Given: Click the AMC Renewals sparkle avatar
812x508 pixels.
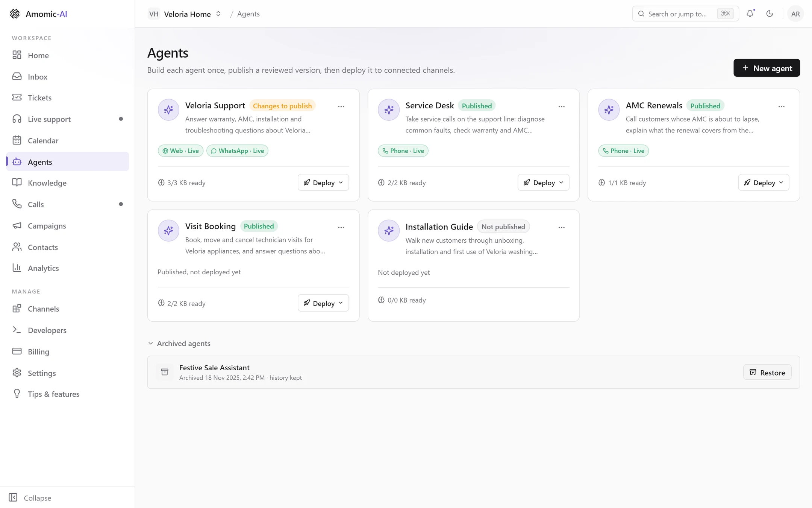Looking at the screenshot, I should point(609,110).
